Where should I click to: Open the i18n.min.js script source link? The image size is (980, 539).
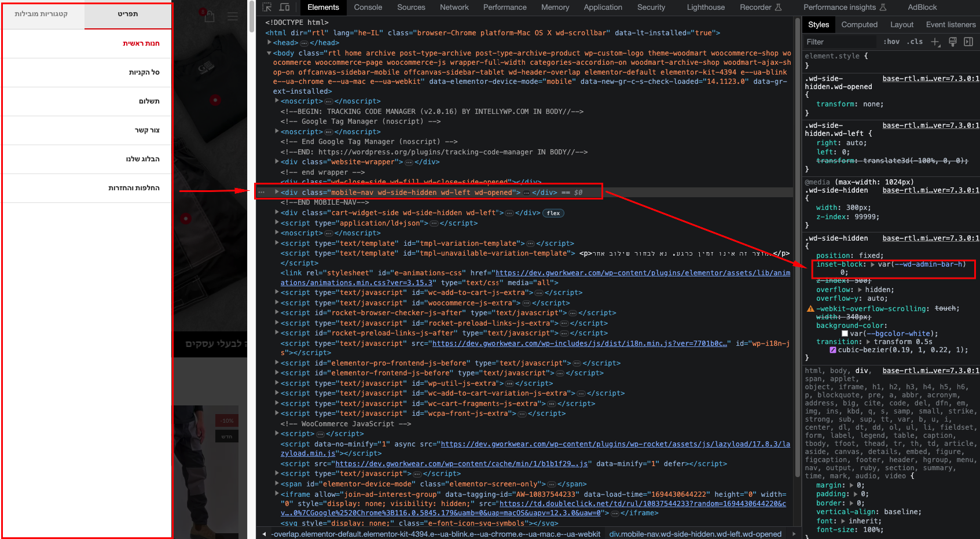click(x=579, y=344)
